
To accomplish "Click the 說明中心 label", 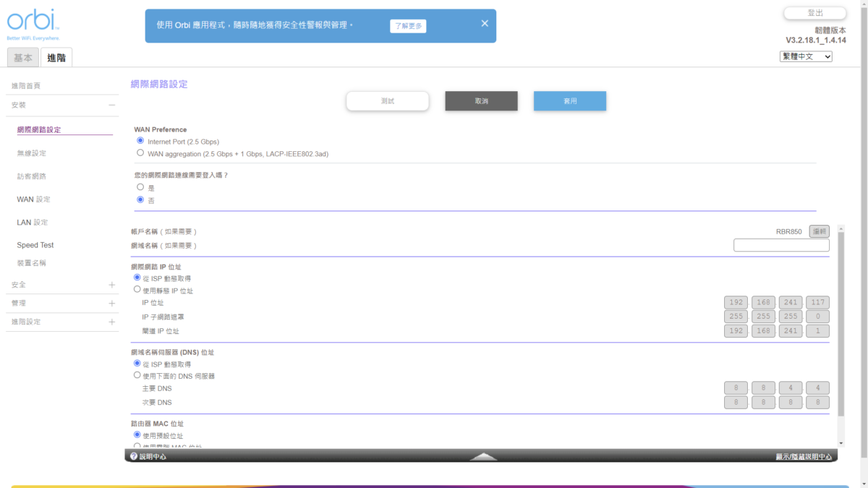I will [153, 457].
